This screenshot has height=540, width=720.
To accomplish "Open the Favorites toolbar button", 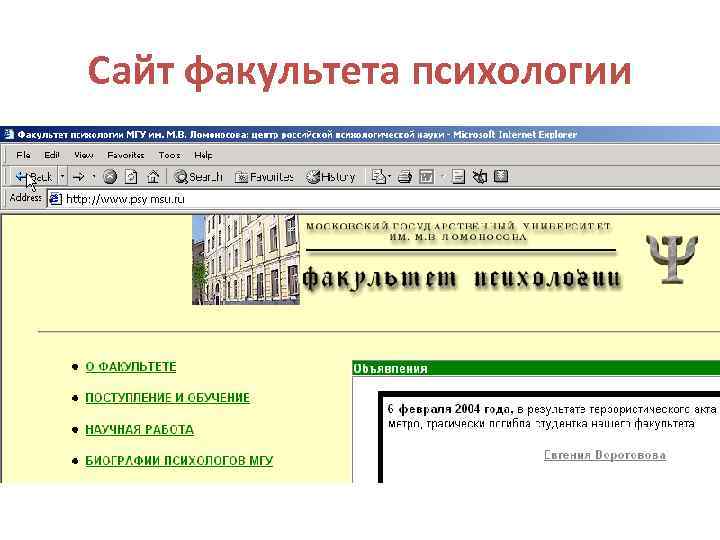I will (264, 177).
